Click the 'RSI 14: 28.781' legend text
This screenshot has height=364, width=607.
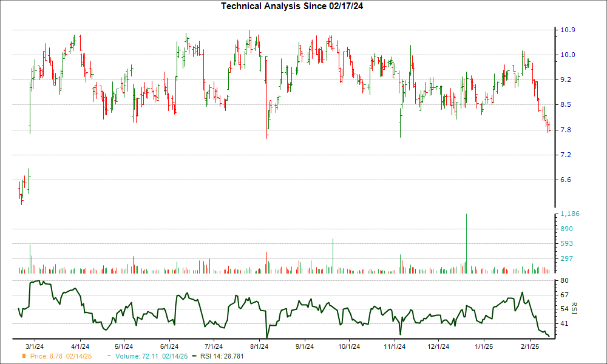(x=222, y=356)
